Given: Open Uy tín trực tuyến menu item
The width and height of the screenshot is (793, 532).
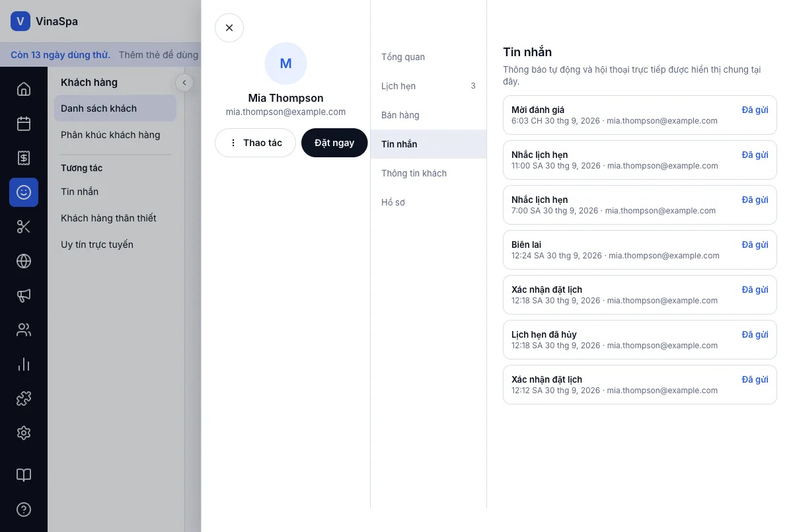Looking at the screenshot, I should point(115,245).
